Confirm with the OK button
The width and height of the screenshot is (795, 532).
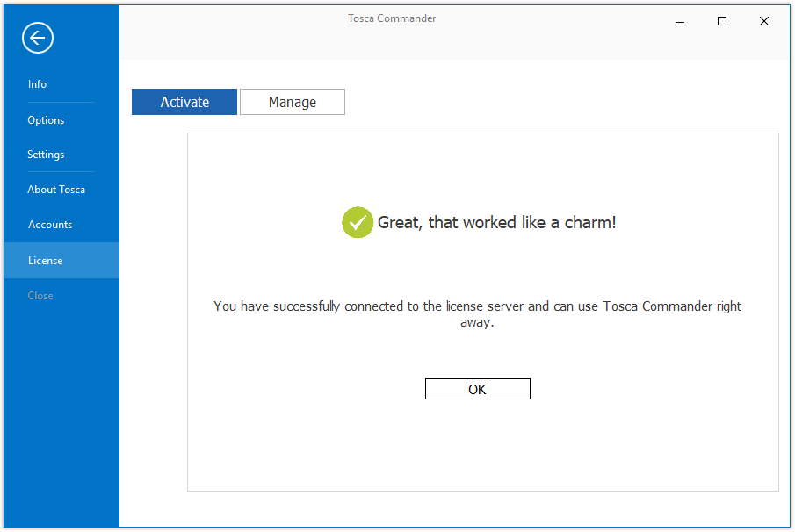(478, 389)
